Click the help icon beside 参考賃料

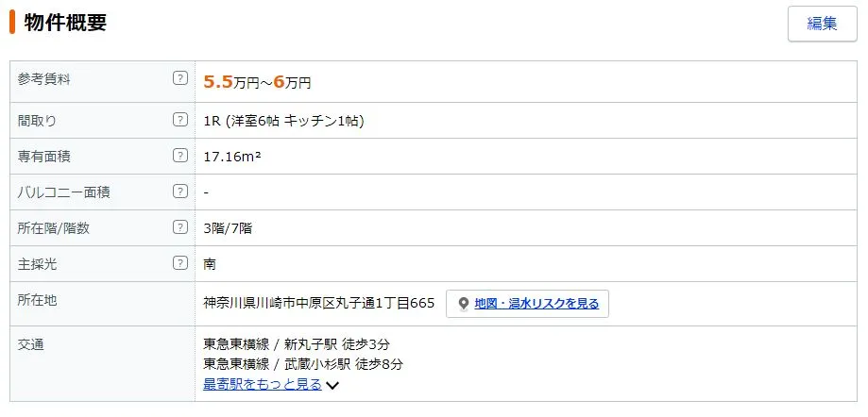tap(180, 78)
